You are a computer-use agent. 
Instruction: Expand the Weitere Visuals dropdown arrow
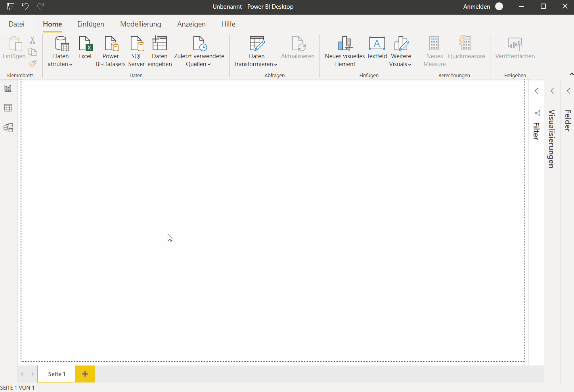click(x=409, y=65)
